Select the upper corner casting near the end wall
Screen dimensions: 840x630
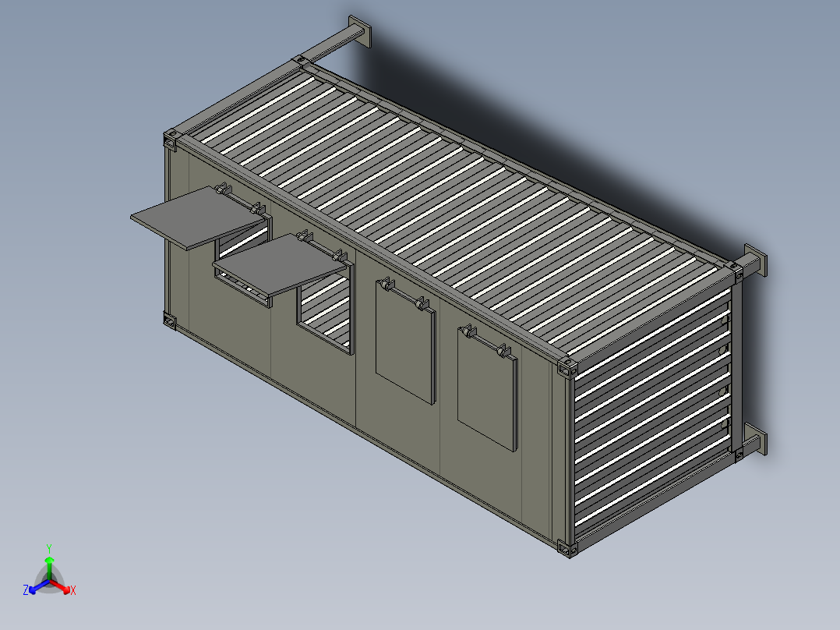point(567,368)
